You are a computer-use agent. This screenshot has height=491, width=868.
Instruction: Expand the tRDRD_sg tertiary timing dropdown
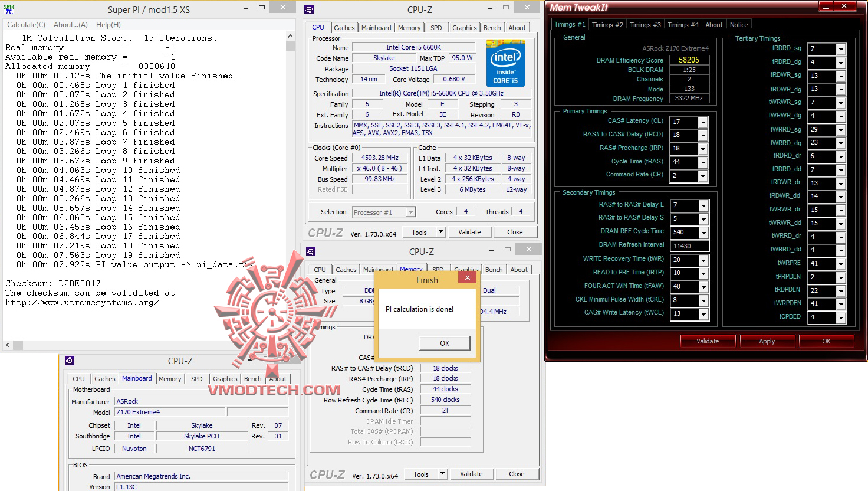tap(841, 50)
